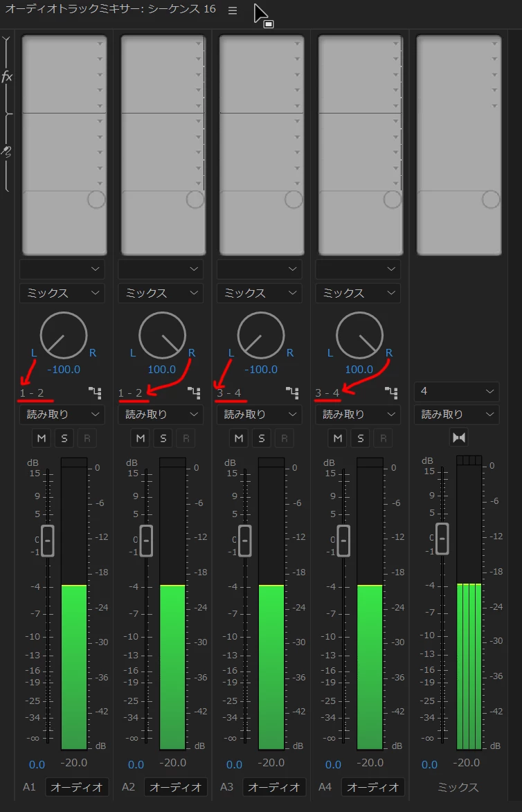Viewport: 522px width, 812px height.
Task: Enable record on track A3
Action: coord(285,439)
